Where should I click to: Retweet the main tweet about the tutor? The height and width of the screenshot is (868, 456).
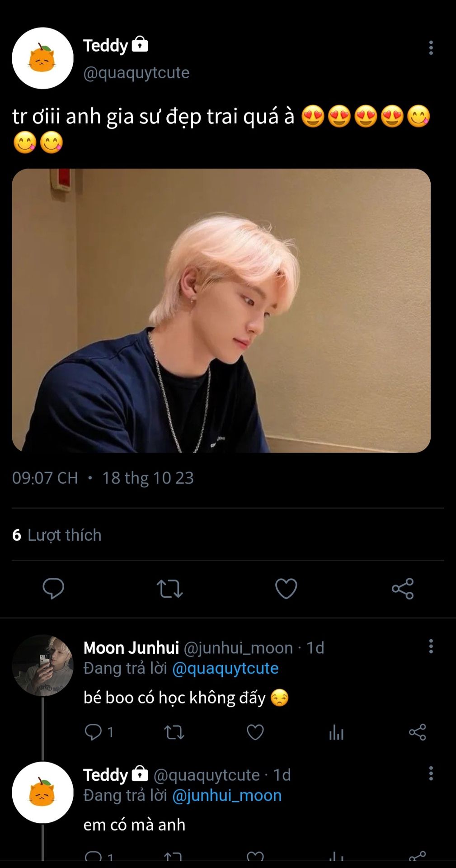click(x=169, y=588)
